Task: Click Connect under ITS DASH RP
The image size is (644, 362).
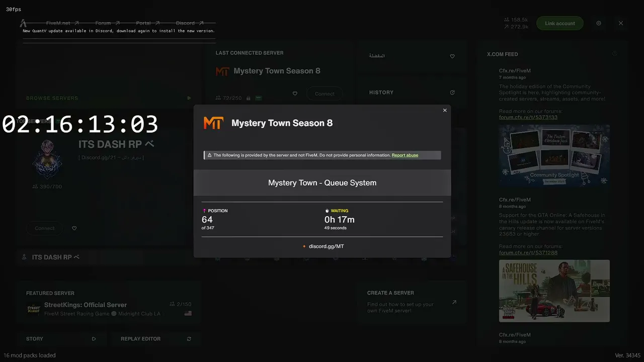Action: [44, 228]
